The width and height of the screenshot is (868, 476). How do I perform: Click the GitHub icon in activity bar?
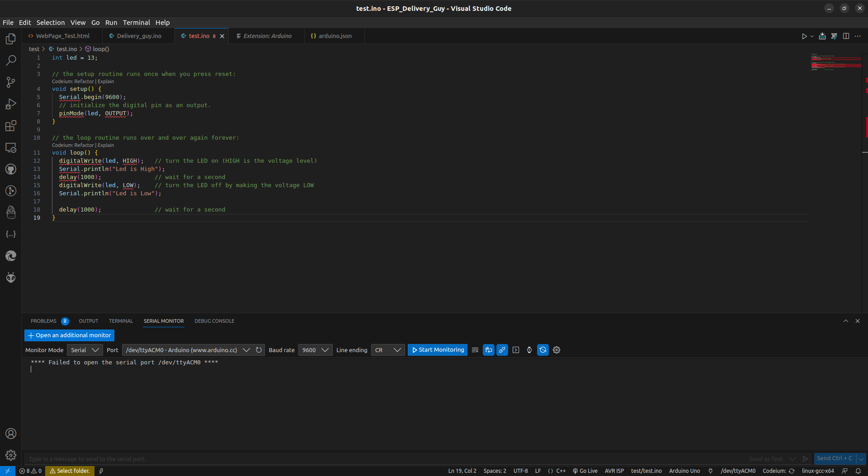pyautogui.click(x=11, y=169)
